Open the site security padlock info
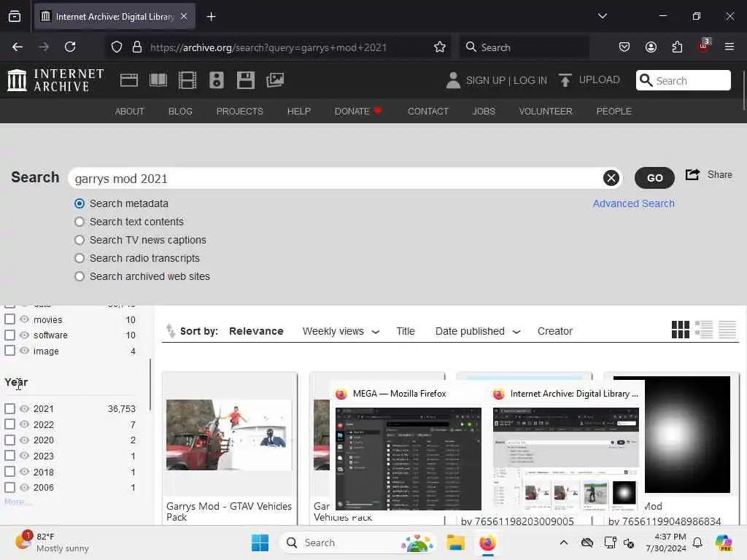Image resolution: width=747 pixels, height=560 pixels. (x=137, y=47)
